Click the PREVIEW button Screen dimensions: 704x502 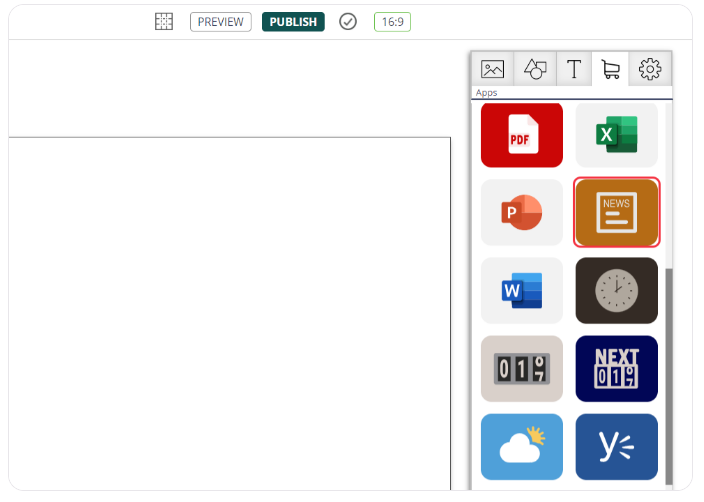pyautogui.click(x=220, y=22)
